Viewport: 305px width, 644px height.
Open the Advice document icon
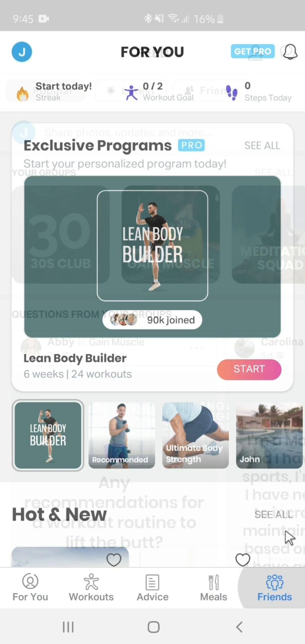pos(152,582)
